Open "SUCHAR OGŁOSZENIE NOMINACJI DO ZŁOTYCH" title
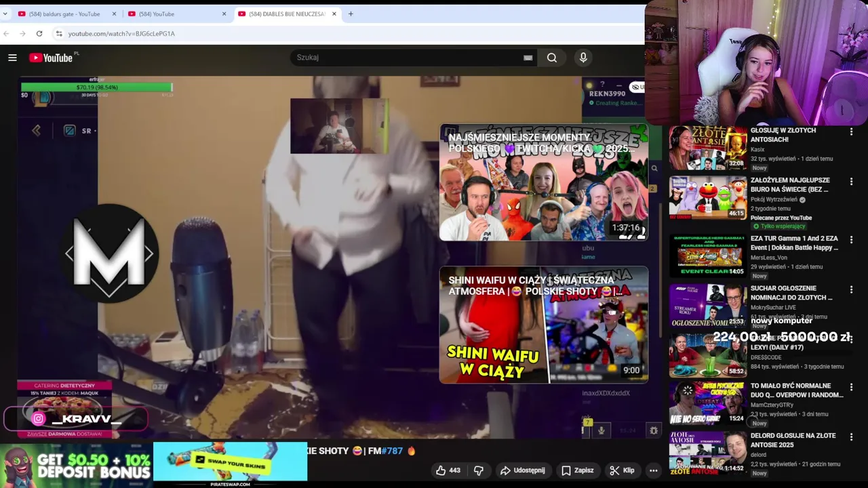Image resolution: width=868 pixels, height=488 pixels. pyautogui.click(x=791, y=293)
